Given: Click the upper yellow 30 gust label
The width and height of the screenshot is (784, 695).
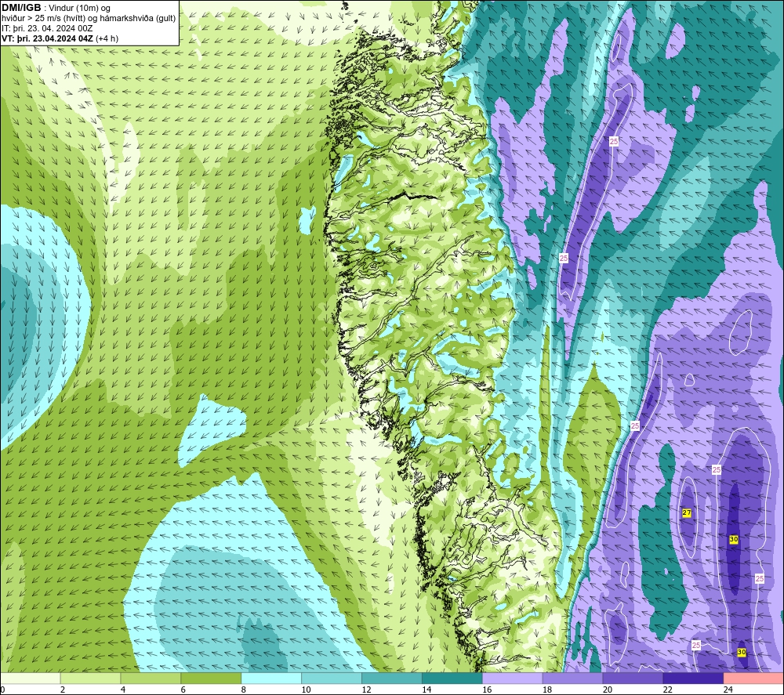Looking at the screenshot, I should [734, 540].
